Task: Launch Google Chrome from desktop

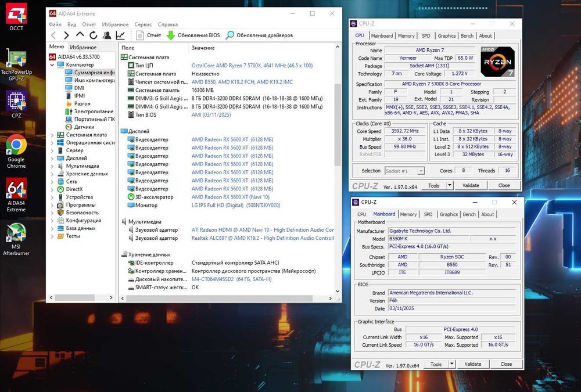Action: [x=16, y=152]
